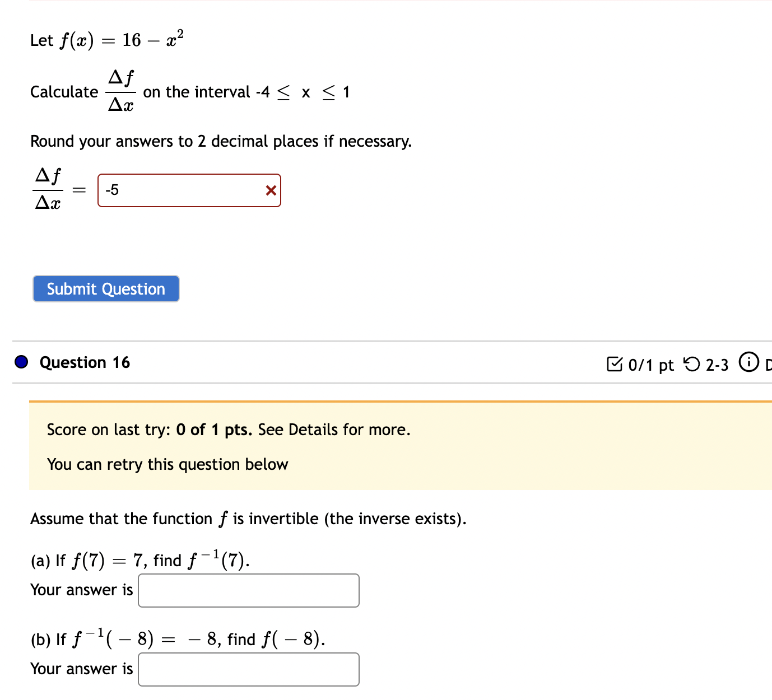Click the red X marking the incorrect answer
This screenshot has height=700, width=772.
pyautogui.click(x=271, y=190)
